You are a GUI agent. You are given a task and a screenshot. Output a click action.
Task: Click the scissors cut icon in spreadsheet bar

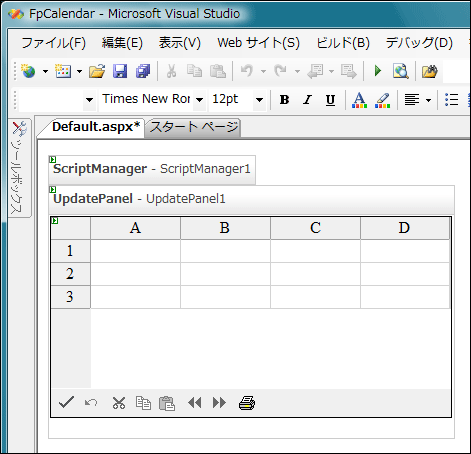click(x=119, y=403)
